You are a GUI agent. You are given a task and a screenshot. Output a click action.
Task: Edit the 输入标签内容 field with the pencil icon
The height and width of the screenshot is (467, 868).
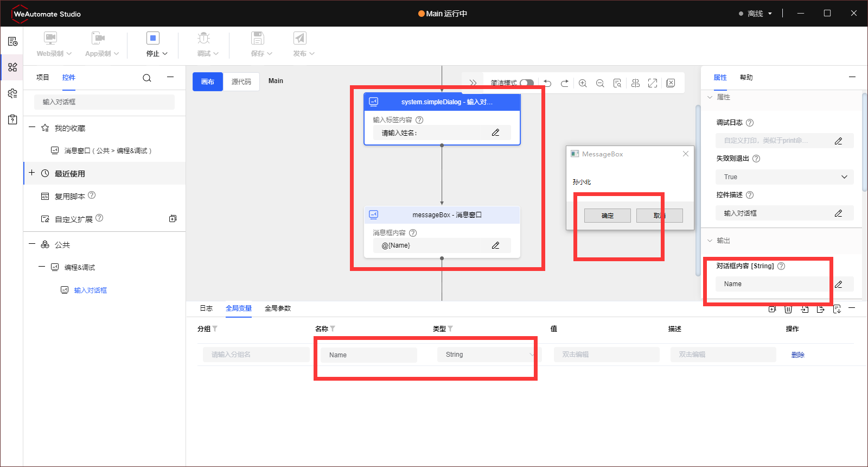click(495, 132)
